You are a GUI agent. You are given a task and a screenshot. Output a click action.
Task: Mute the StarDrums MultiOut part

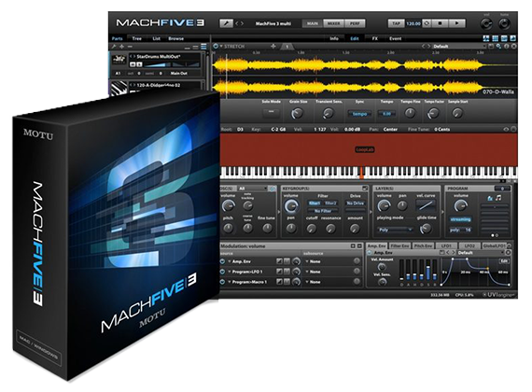pyautogui.click(x=133, y=64)
